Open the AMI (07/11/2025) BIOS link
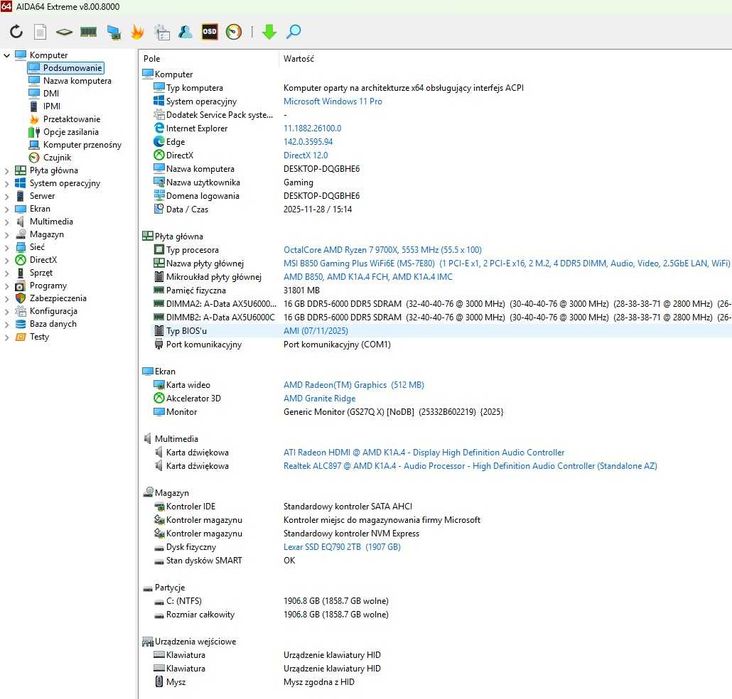This screenshot has height=699, width=732. click(x=316, y=331)
